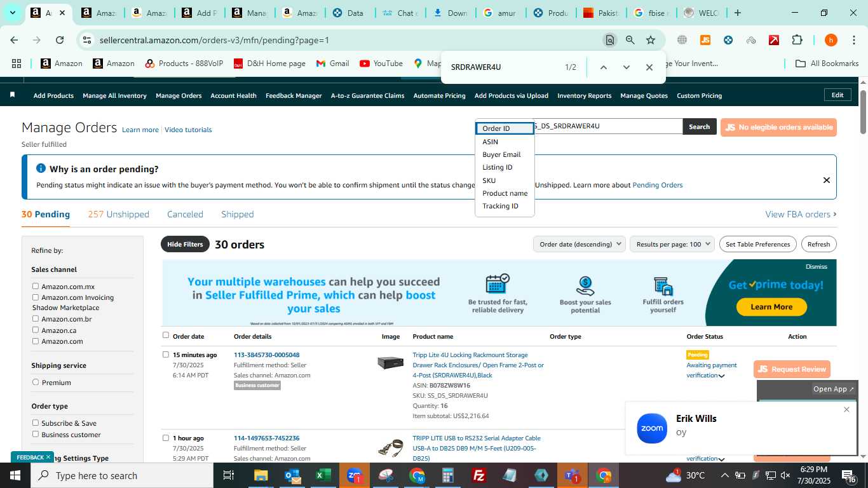The image size is (868, 488).
Task: Open the Zoom notification icon
Action: [652, 428]
